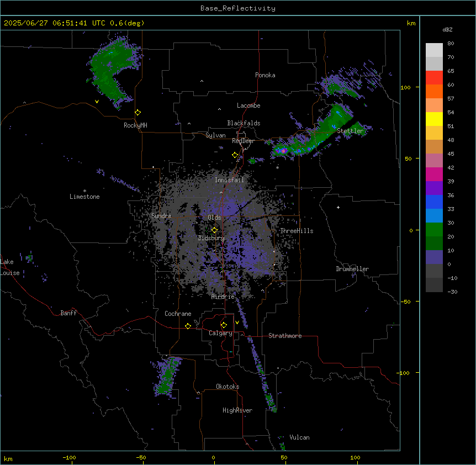Select the yellow diamond marker below RedDeer

(x=235, y=155)
